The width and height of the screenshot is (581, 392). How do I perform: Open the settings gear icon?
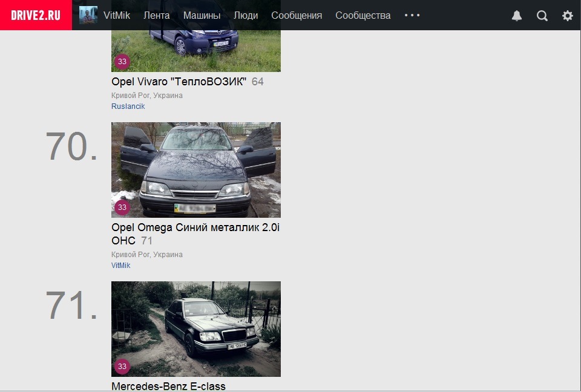pyautogui.click(x=568, y=16)
